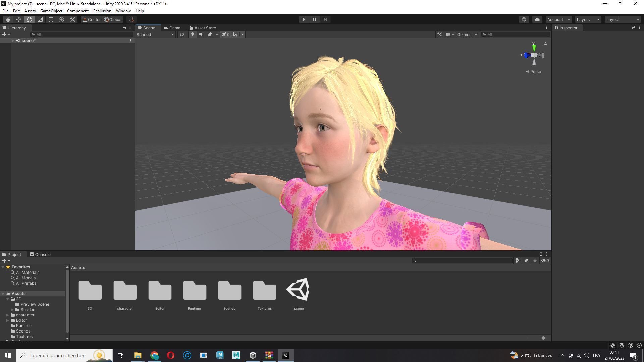This screenshot has height=362, width=644.
Task: Open scene* options menu in Hierarchy
Action: tap(130, 41)
